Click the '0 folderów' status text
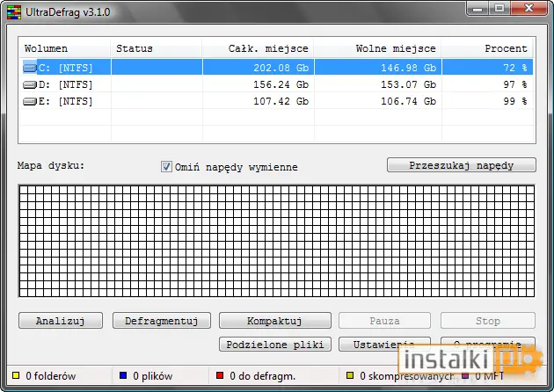 tap(51, 376)
